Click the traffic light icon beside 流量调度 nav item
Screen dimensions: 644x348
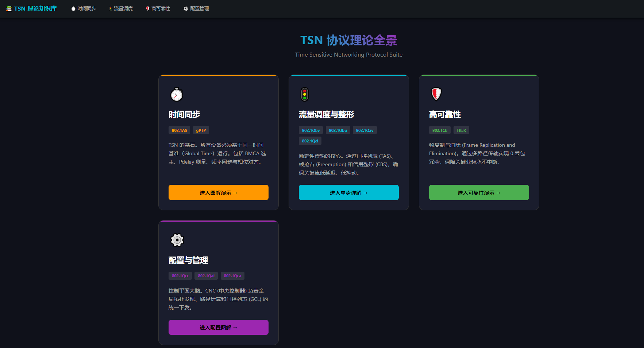(x=111, y=8)
